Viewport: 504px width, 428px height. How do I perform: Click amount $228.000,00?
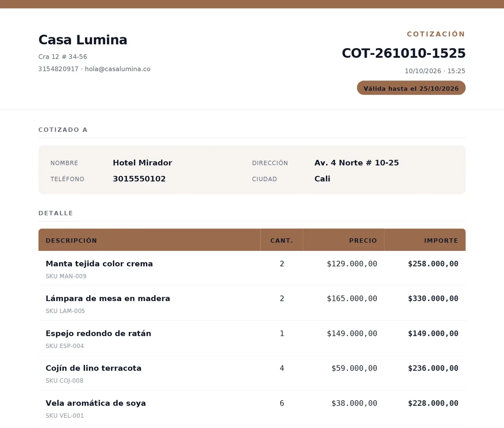[x=433, y=403]
